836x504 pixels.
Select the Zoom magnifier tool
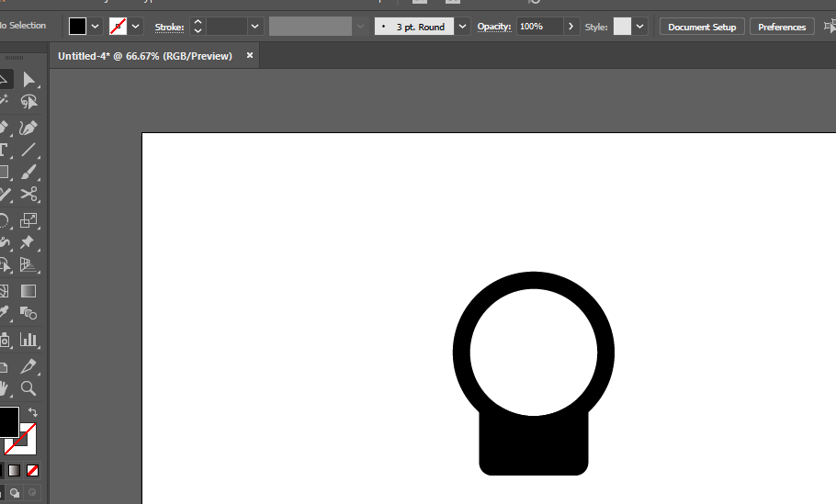pyautogui.click(x=28, y=388)
